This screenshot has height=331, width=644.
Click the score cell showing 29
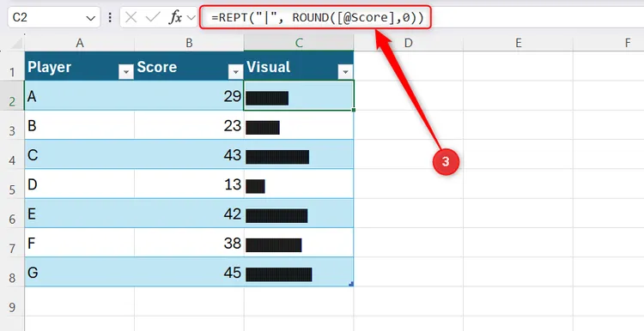[190, 95]
